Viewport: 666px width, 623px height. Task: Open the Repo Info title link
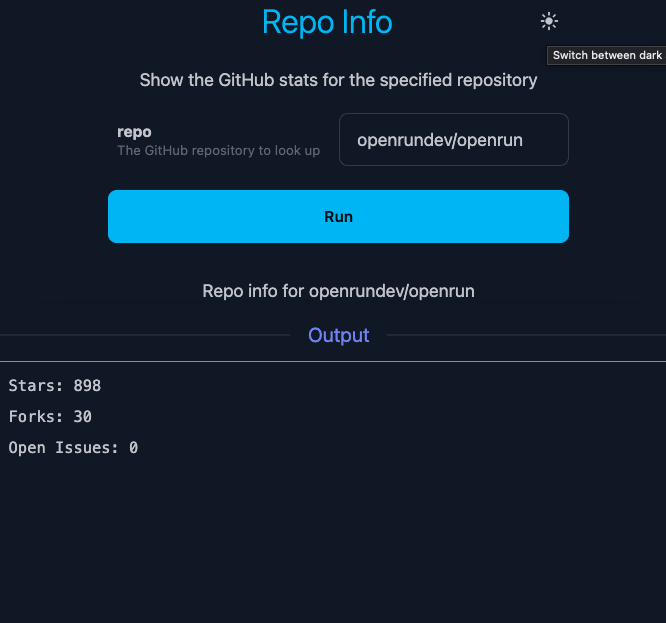point(327,22)
